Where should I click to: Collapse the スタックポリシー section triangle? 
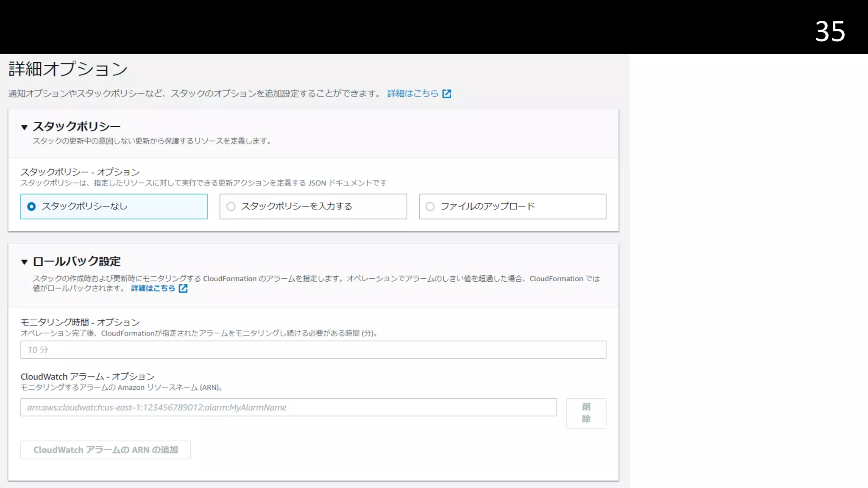coord(24,127)
